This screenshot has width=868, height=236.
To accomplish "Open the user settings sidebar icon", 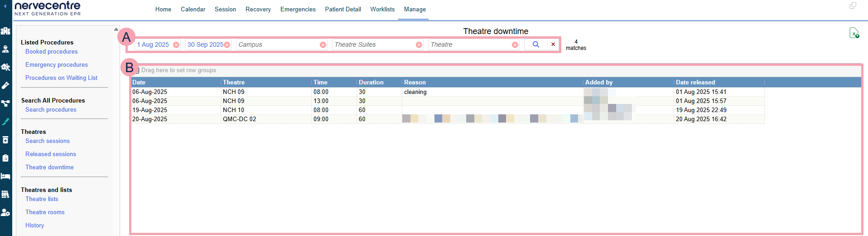I will [5, 212].
